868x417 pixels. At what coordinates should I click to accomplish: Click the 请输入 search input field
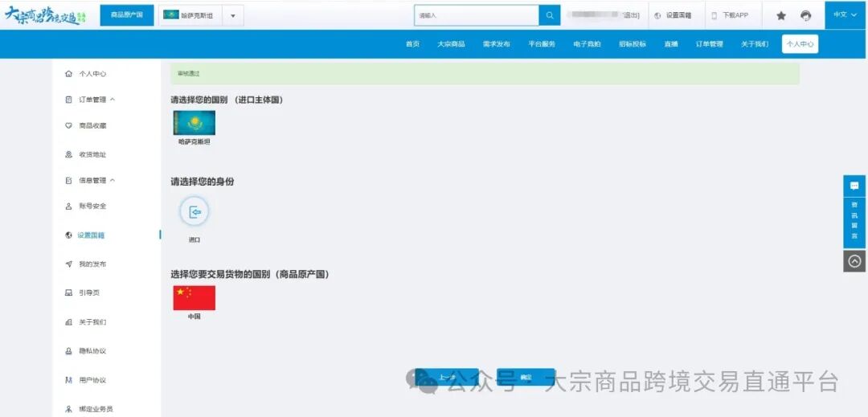click(x=477, y=15)
